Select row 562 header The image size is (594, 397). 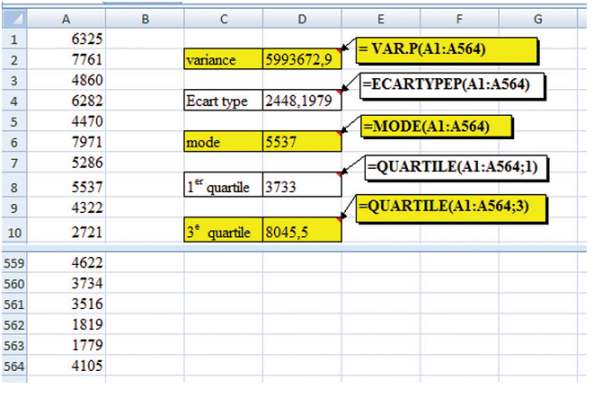click(x=14, y=324)
